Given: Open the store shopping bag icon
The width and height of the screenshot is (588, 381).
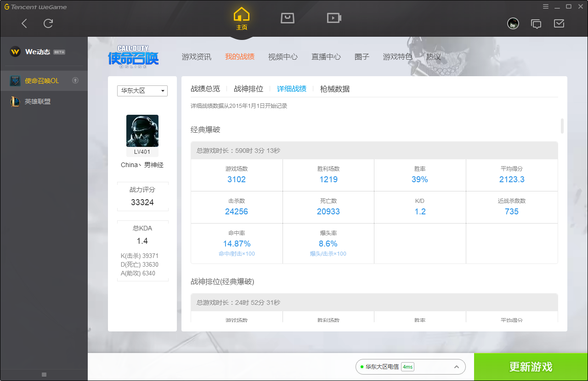Looking at the screenshot, I should [288, 18].
